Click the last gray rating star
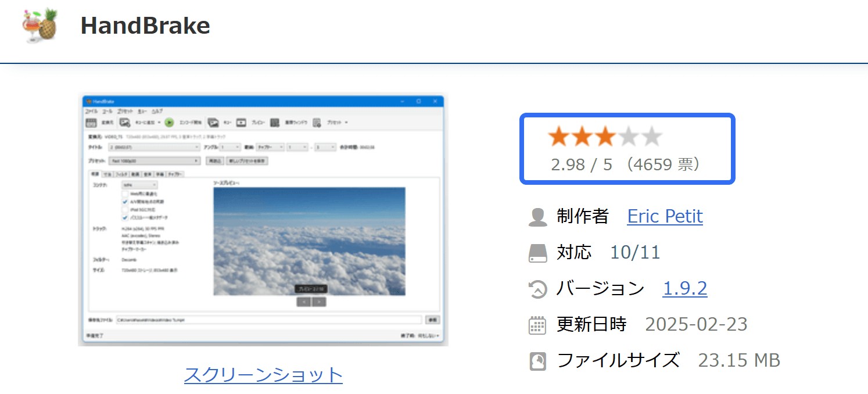 pyautogui.click(x=651, y=137)
